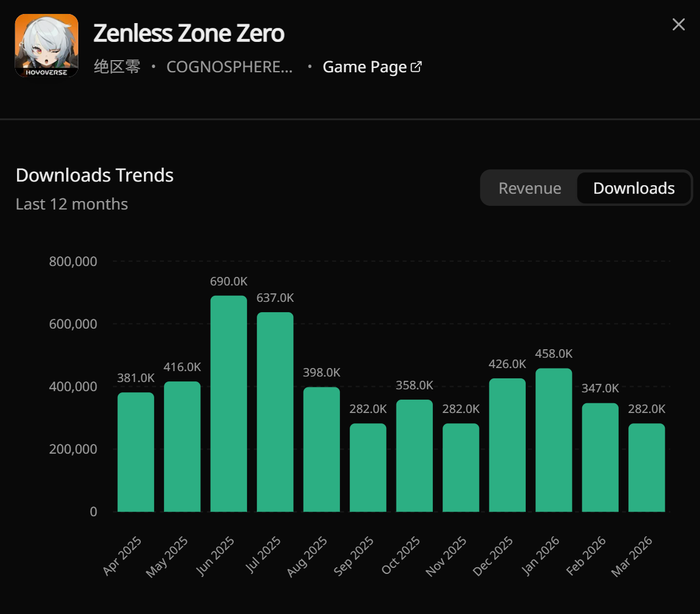Click the 398.0K value label
Image resolution: width=700 pixels, height=614 pixels.
click(321, 372)
